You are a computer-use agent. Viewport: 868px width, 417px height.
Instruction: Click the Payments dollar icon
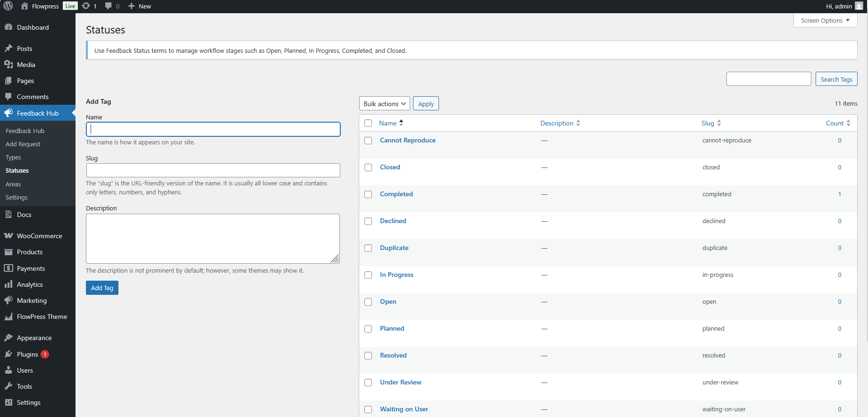[8, 268]
